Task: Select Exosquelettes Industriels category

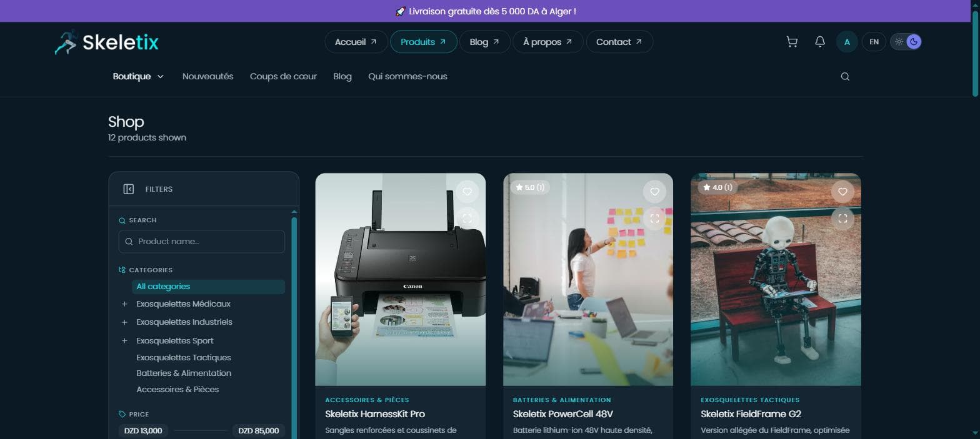Action: (184, 322)
